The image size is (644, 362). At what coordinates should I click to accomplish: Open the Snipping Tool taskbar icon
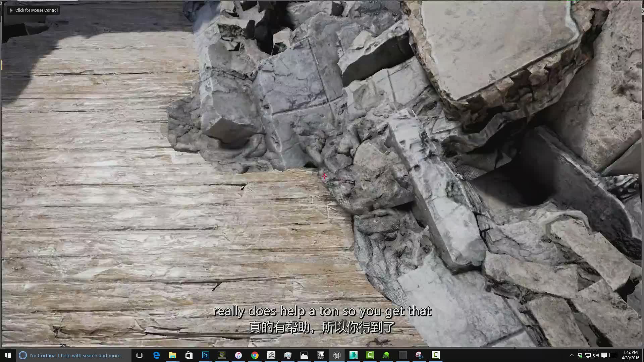pos(419,355)
